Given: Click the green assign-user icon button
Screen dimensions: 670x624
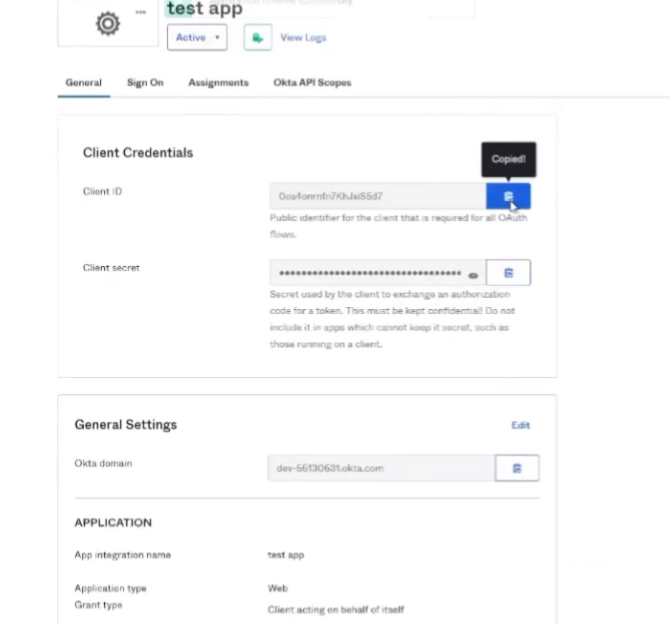Looking at the screenshot, I should click(258, 38).
